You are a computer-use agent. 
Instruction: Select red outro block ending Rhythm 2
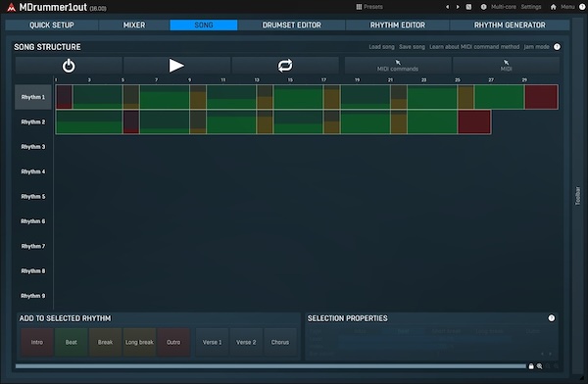click(x=474, y=121)
